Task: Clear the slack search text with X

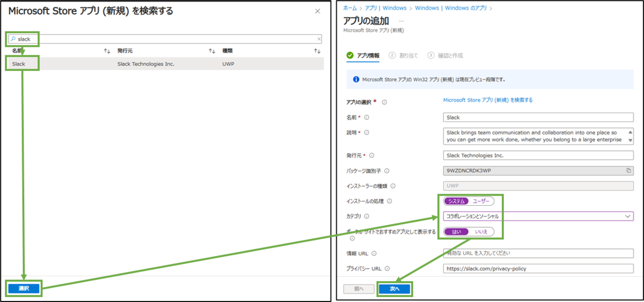Action: pyautogui.click(x=319, y=39)
